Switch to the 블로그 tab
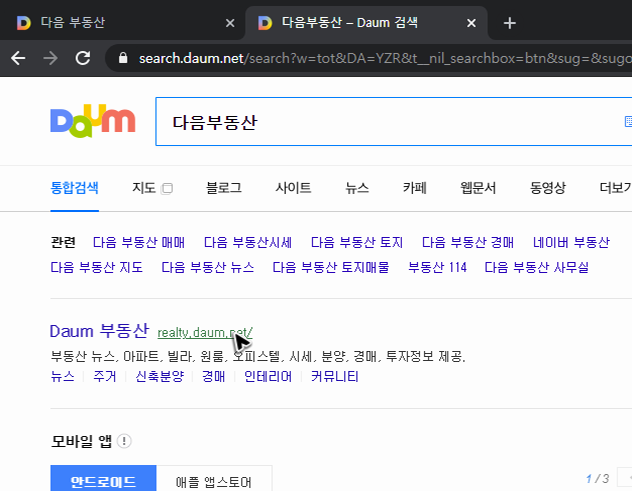 pos(224,188)
